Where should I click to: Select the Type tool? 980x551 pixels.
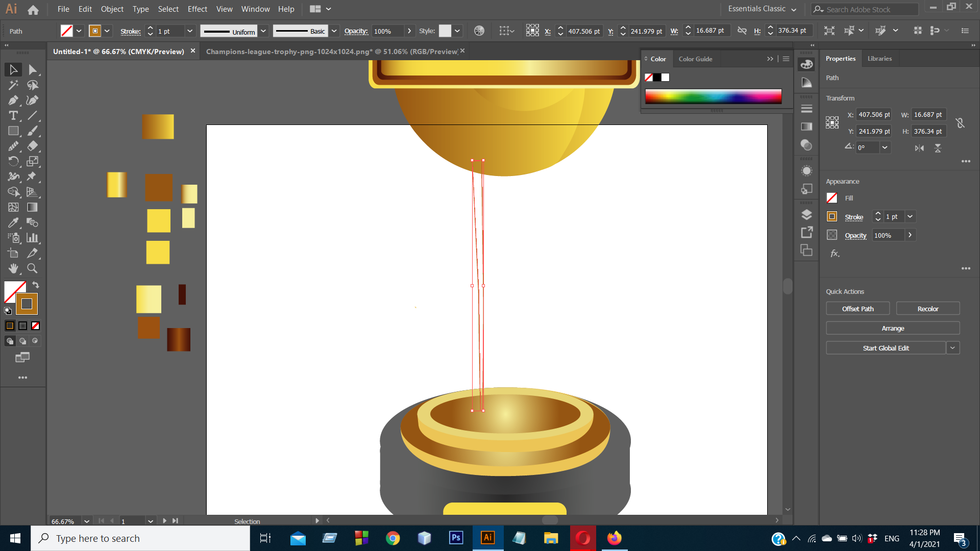point(13,116)
